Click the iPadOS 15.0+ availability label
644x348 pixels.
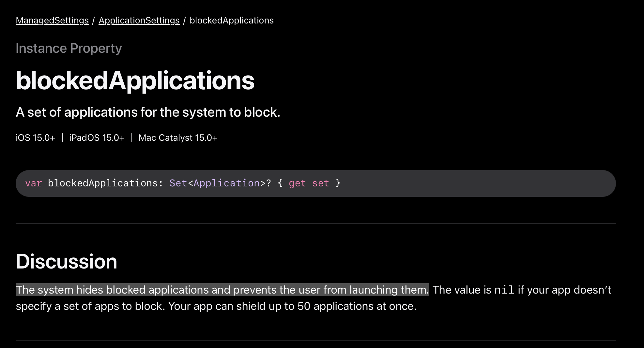[x=97, y=138]
